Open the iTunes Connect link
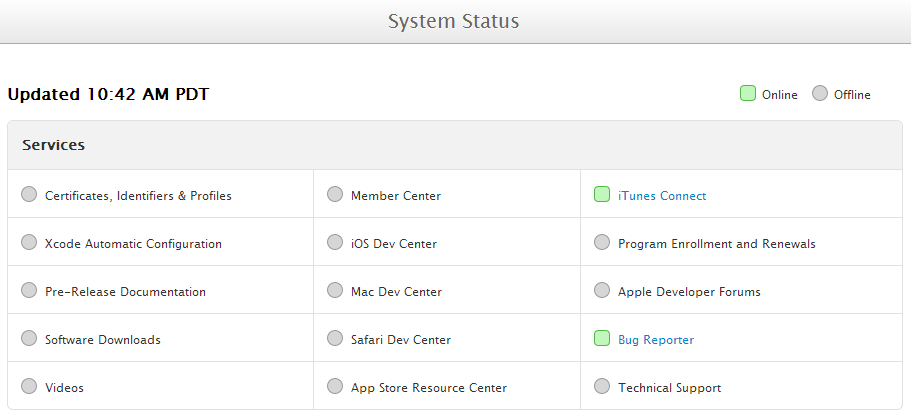 662,196
